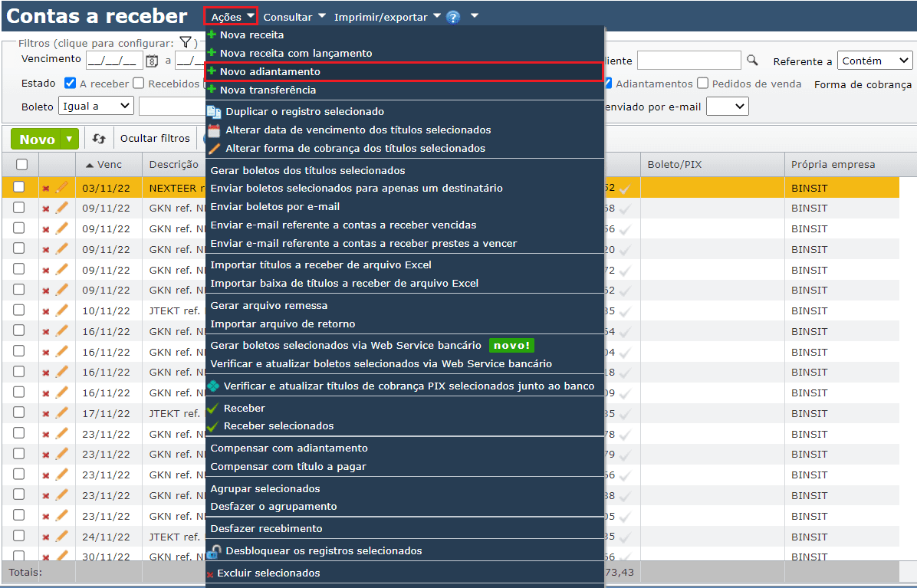Expand the Novo button dropdown arrow
Viewport: 917px width, 588px height.
[70, 139]
